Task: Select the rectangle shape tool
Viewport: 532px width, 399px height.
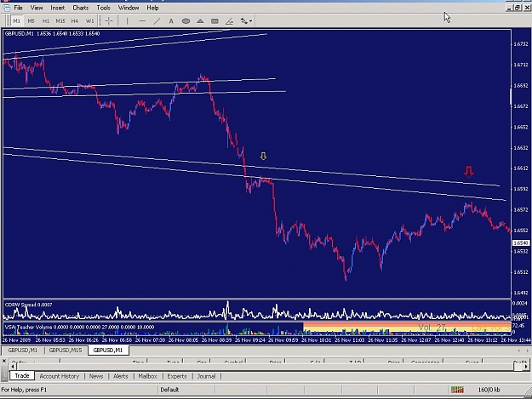Action: point(215,21)
